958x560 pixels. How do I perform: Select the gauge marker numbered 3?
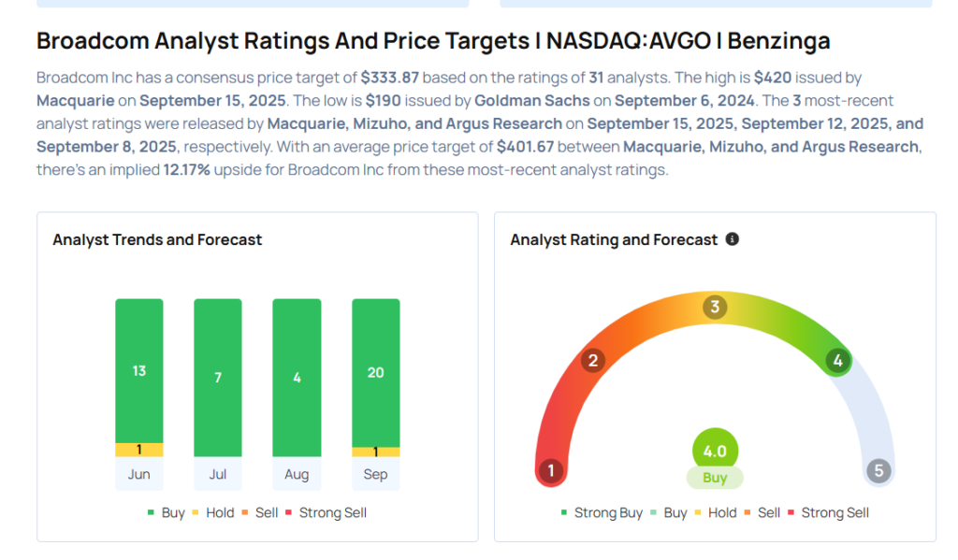pos(716,308)
